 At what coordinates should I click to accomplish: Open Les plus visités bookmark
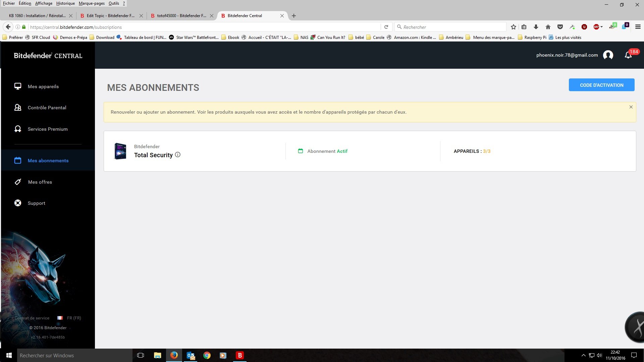(x=565, y=38)
